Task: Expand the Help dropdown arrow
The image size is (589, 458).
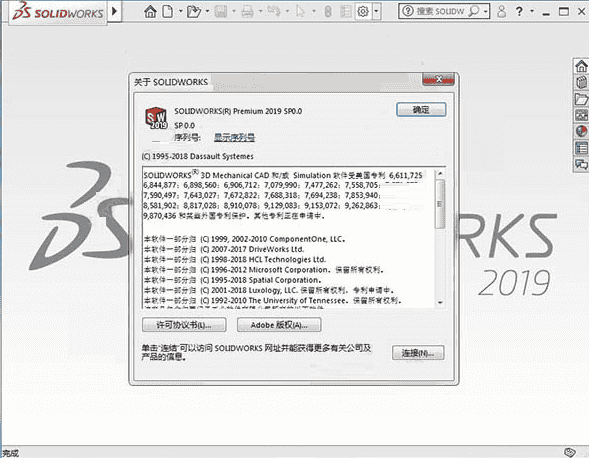Action: 532,11
